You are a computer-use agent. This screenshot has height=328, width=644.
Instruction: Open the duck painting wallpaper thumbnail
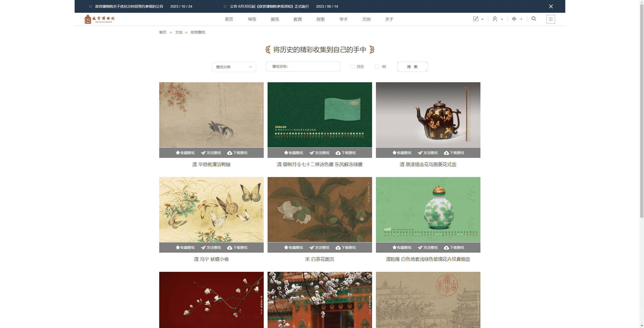click(211, 115)
